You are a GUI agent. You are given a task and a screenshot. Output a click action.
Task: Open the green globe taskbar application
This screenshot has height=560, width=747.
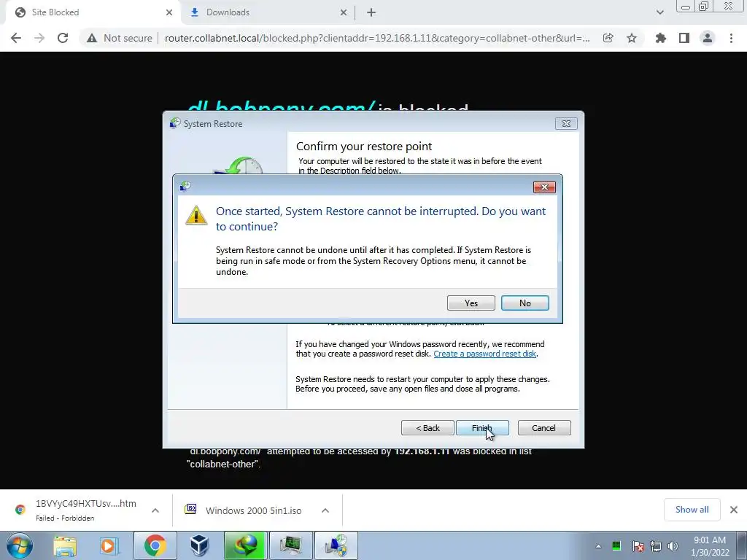[x=245, y=545]
